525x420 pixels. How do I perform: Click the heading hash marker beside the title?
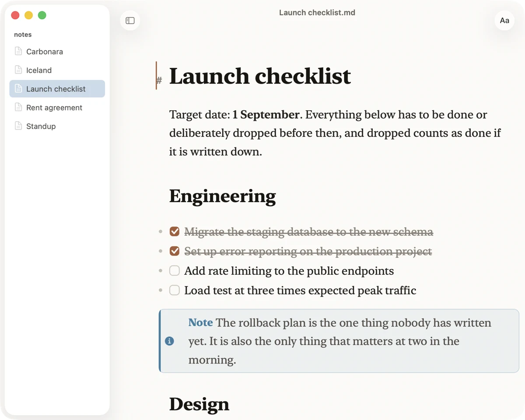[x=159, y=80]
